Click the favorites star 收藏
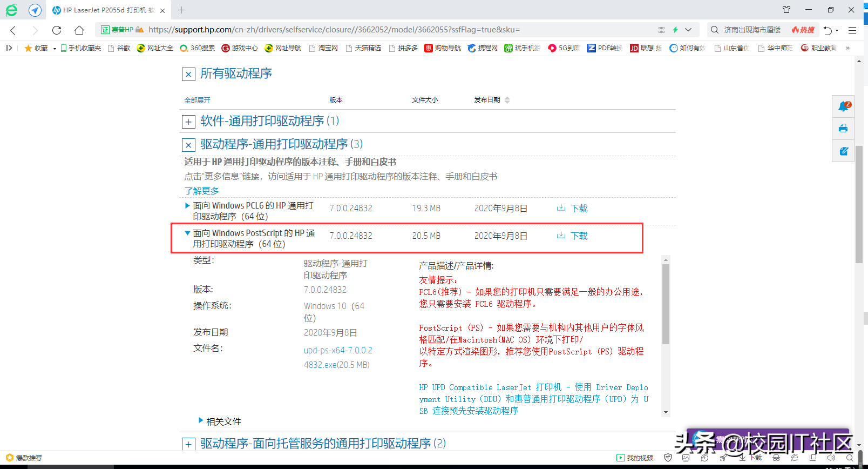 [36, 48]
